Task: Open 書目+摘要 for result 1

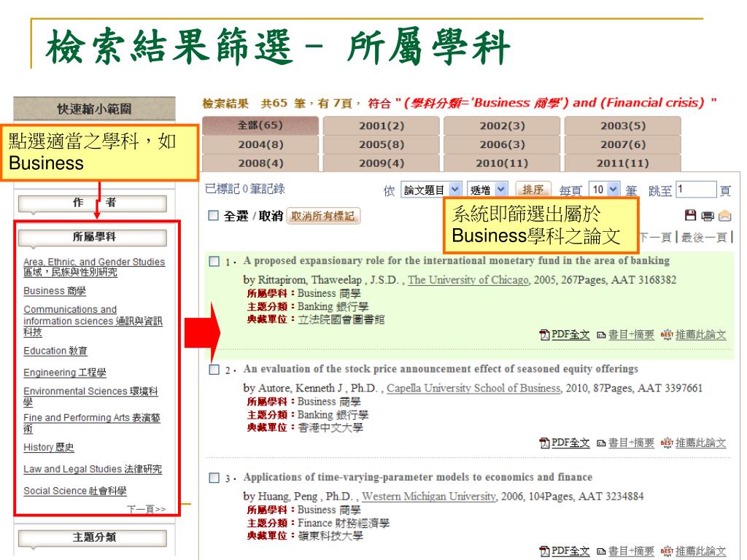Action: 625,335
